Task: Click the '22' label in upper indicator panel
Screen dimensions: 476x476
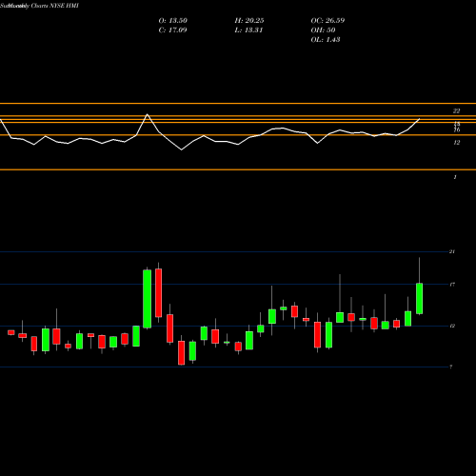Action: pyautogui.click(x=456, y=111)
